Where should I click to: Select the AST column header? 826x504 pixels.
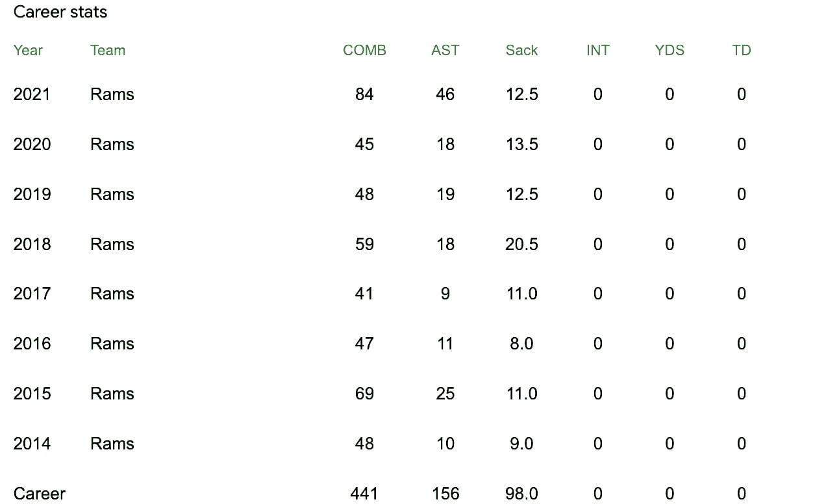[445, 51]
